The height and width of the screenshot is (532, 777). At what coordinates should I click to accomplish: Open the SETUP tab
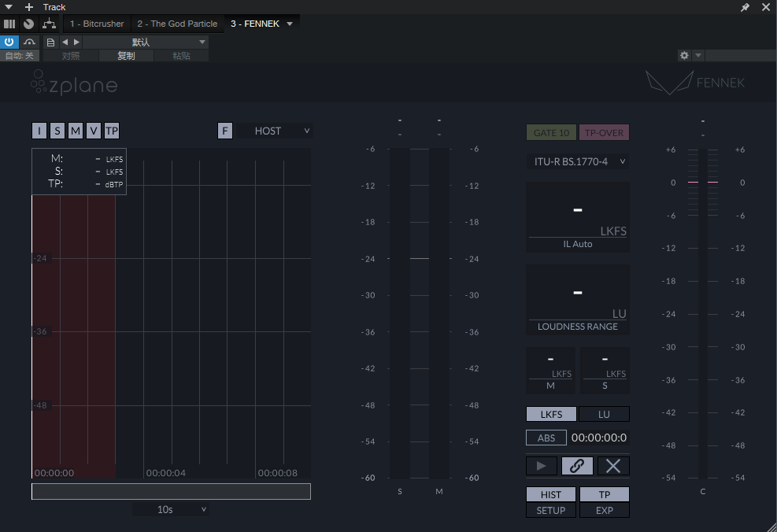pyautogui.click(x=551, y=510)
